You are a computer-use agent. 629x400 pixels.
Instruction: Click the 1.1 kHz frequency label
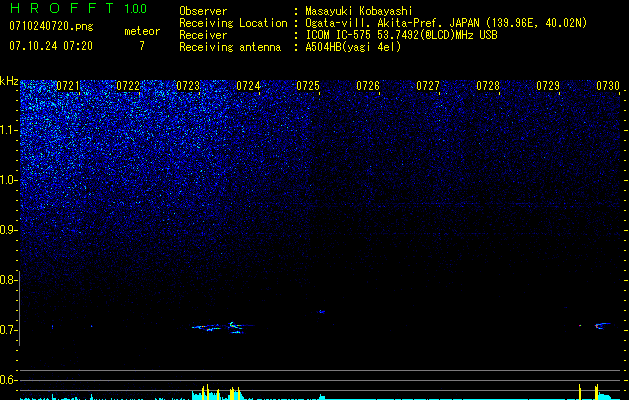pyautogui.click(x=8, y=130)
